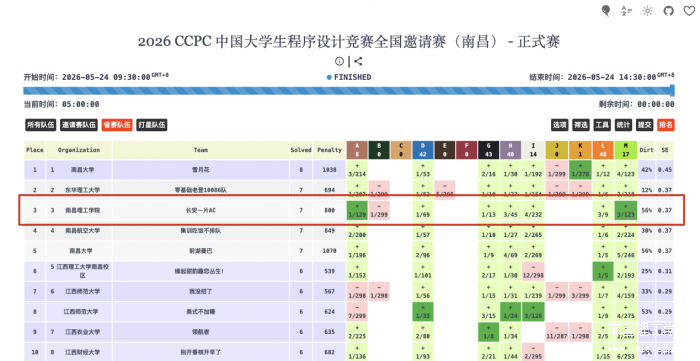Switch to the 排名 ranking view
This screenshot has height=361, width=700.
point(666,125)
